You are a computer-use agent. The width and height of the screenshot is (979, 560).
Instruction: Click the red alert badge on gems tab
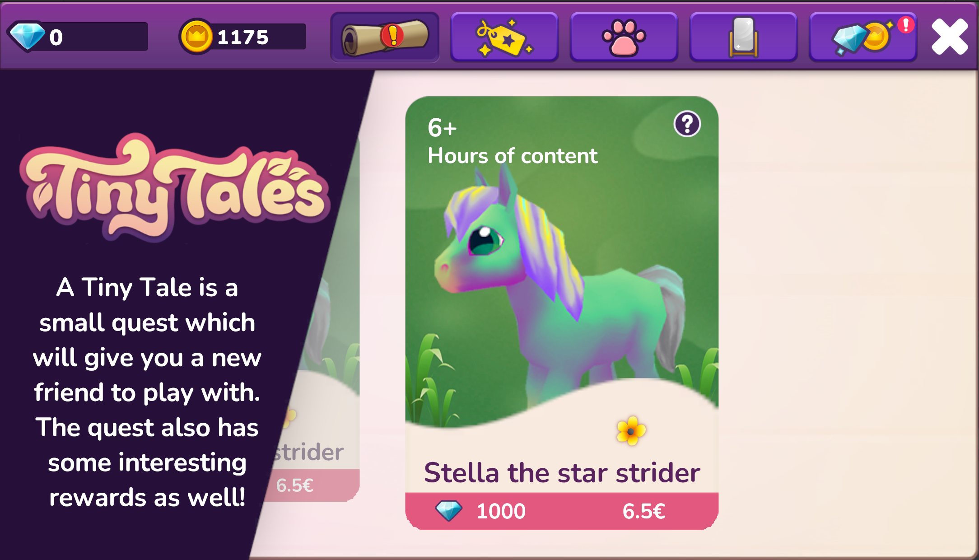905,25
